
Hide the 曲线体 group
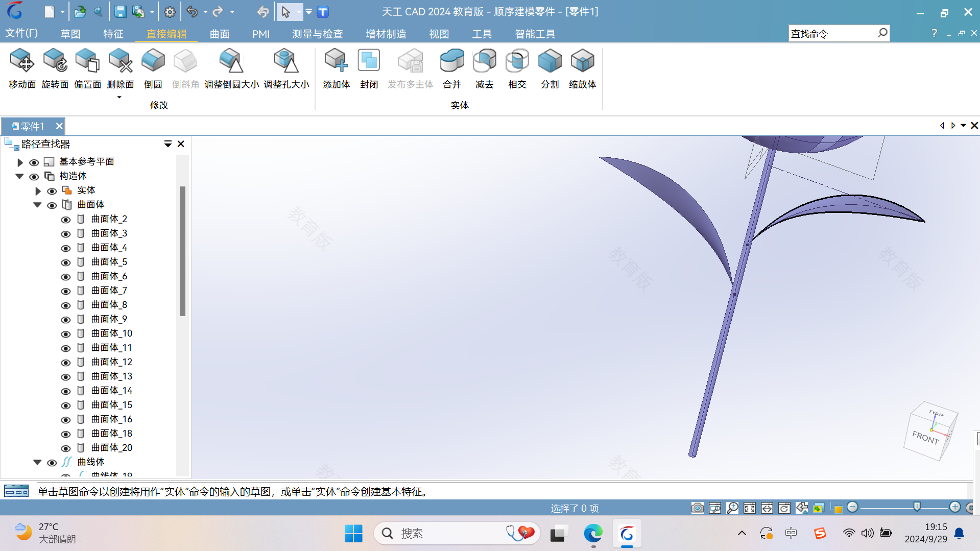tap(52, 463)
